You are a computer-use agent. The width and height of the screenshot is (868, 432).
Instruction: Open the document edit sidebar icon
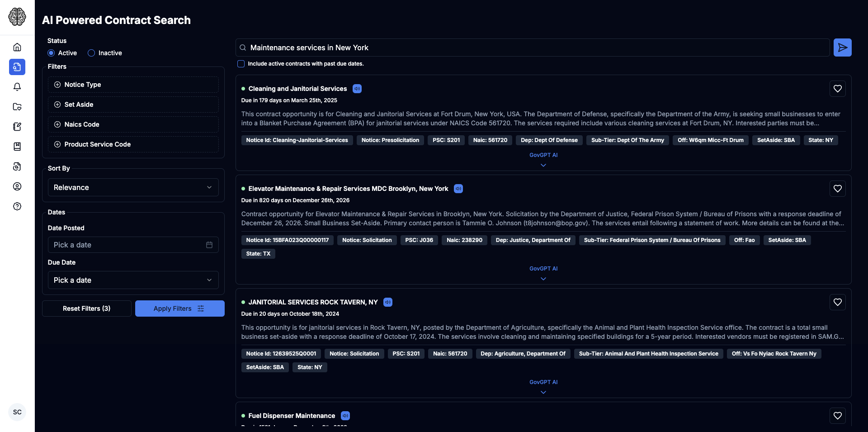[x=17, y=127]
